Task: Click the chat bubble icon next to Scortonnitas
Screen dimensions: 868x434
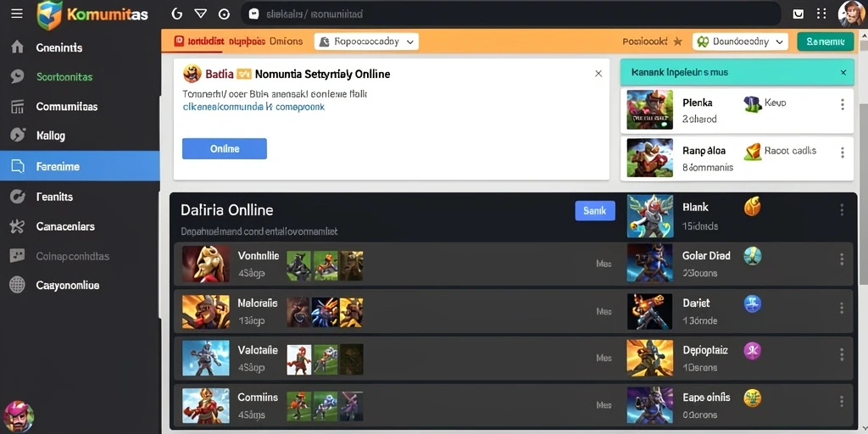Action: [x=17, y=77]
